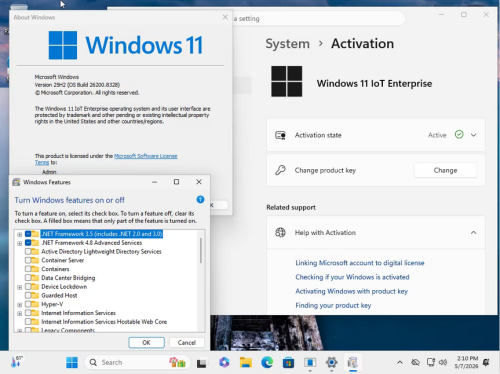Screen dimensions: 500x374
Task: Click the green checkmark next to Active
Action: tap(459, 134)
